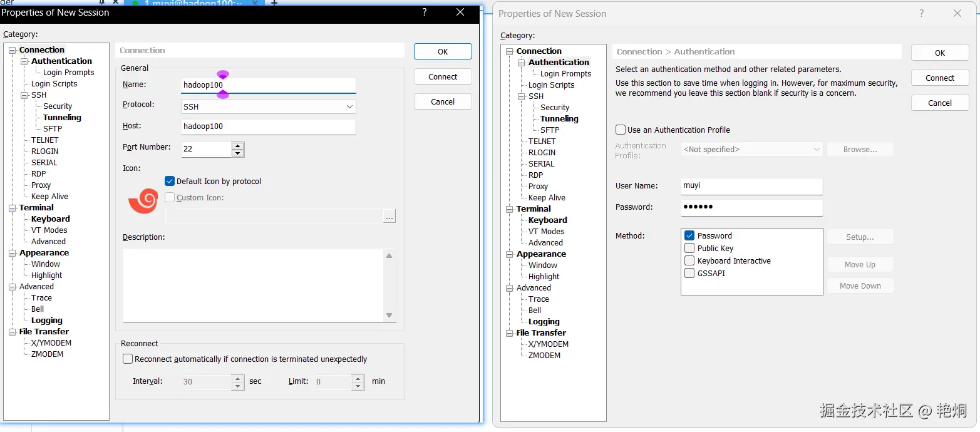Increase reconnect Interval stepper up
The image size is (980, 432).
(237, 378)
